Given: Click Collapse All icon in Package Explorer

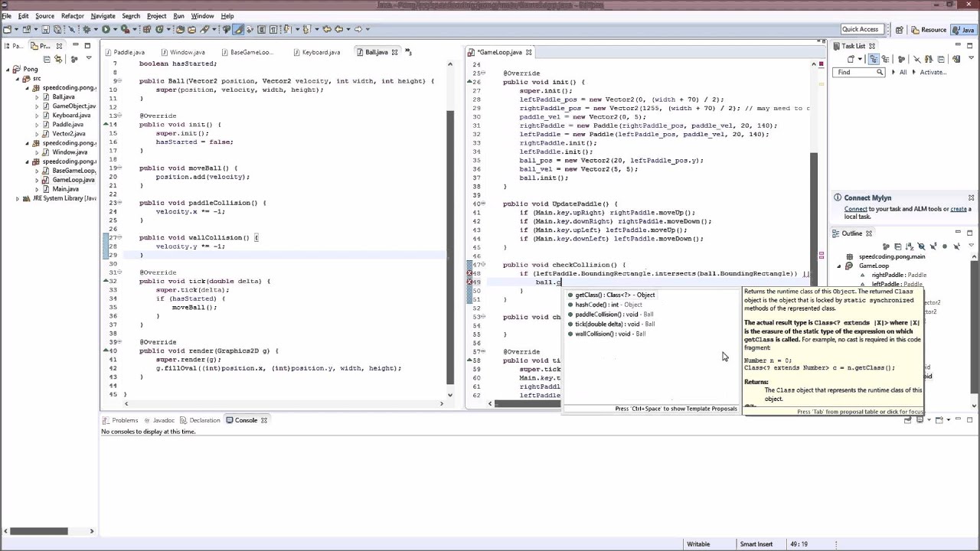Looking at the screenshot, I should coord(47,59).
